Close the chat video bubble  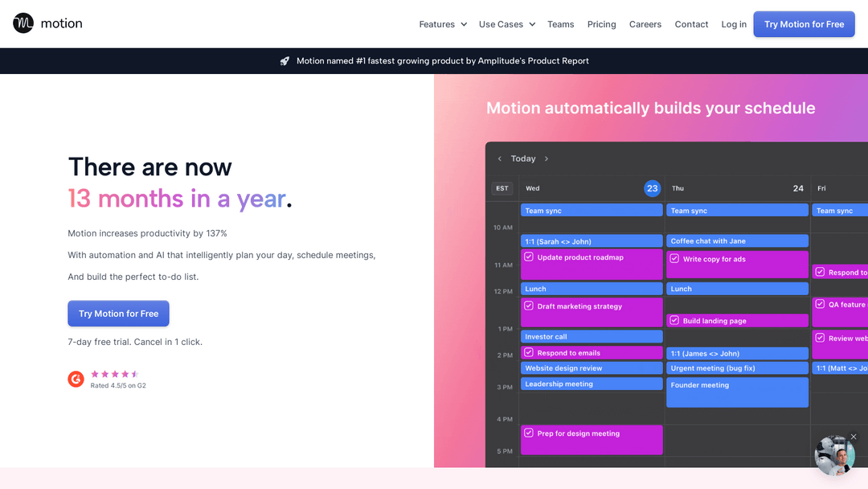tap(854, 437)
